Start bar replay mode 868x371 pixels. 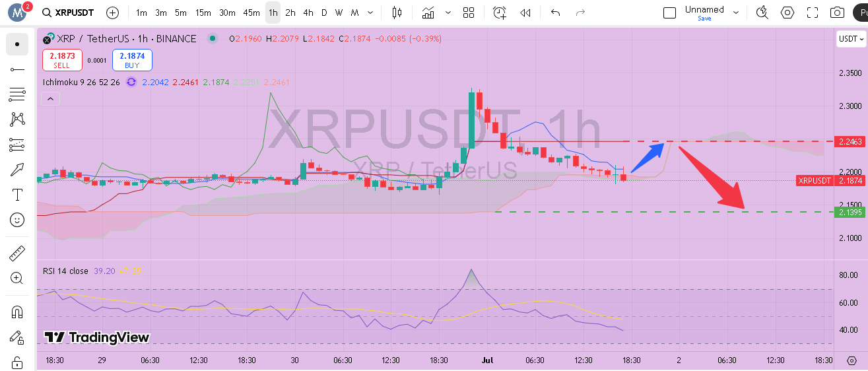[x=525, y=13]
